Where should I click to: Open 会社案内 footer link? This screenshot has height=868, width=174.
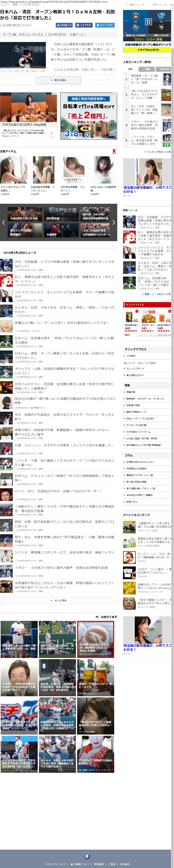pos(125,864)
